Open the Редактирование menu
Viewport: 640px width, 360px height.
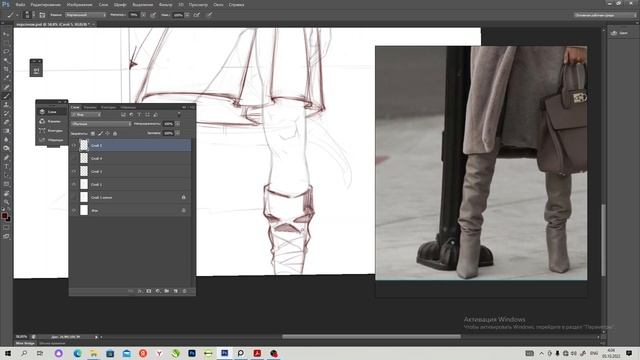(x=45, y=4)
